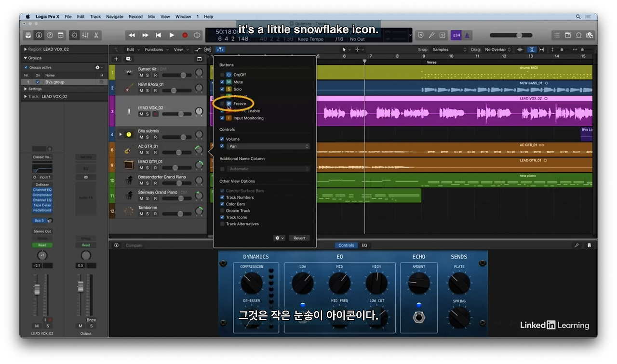Viewport: 617px width, 364px height.
Task: Click the AC GTR_01 guitar track icon
Action: (129, 150)
